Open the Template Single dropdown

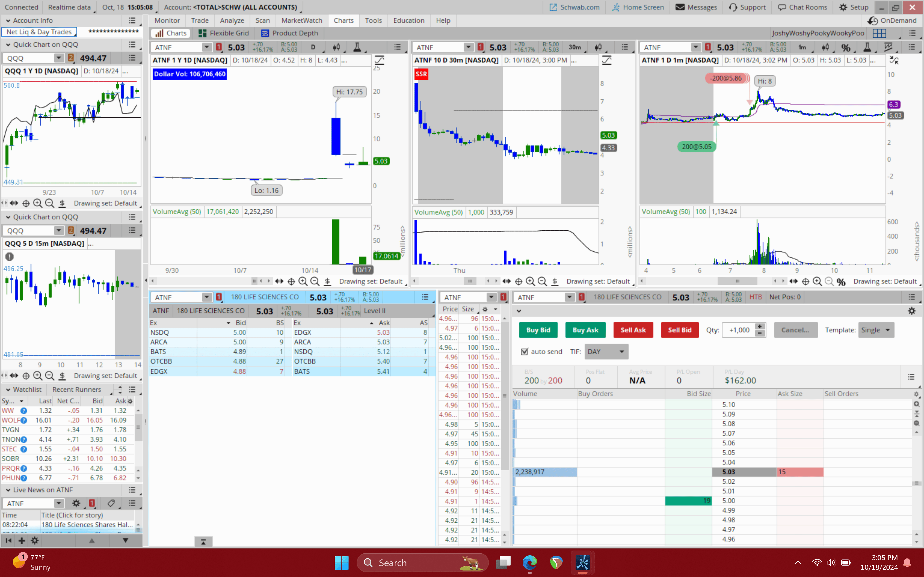tap(876, 330)
